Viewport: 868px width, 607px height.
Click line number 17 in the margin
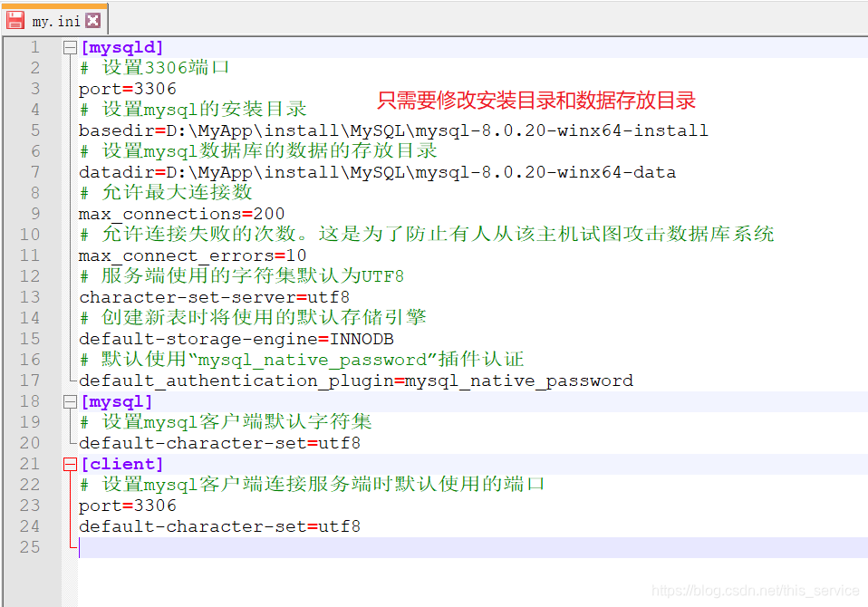pos(30,381)
